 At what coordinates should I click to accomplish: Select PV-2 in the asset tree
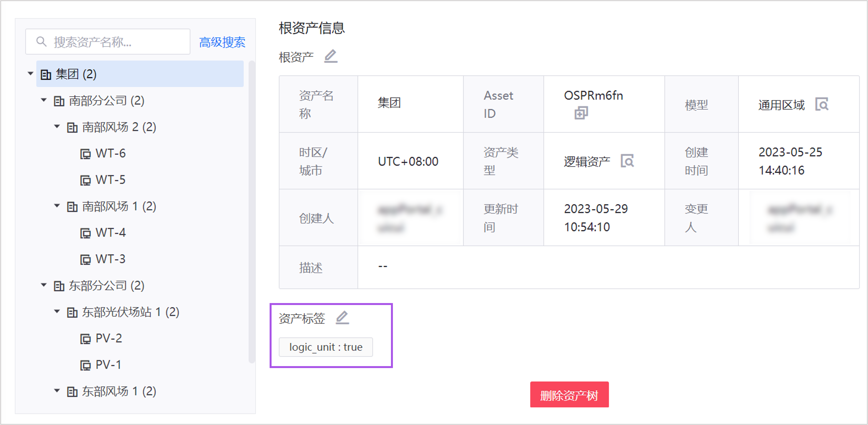tap(109, 338)
